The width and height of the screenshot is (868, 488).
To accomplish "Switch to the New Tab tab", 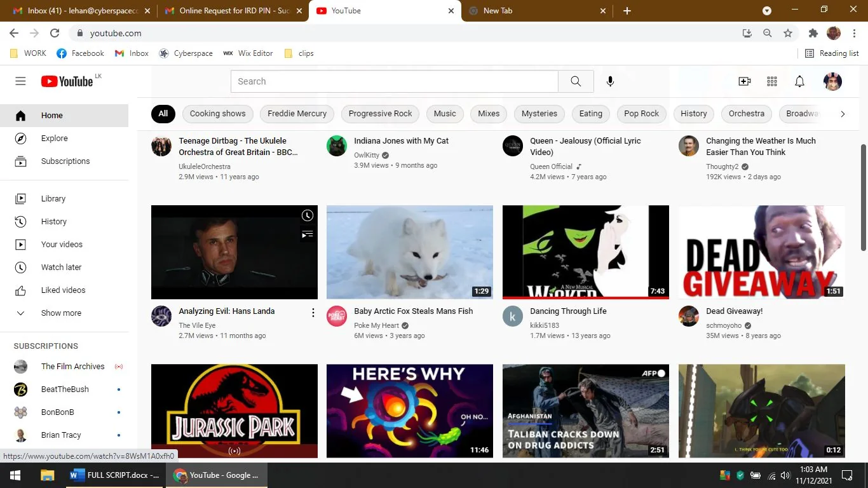I will click(x=538, y=11).
